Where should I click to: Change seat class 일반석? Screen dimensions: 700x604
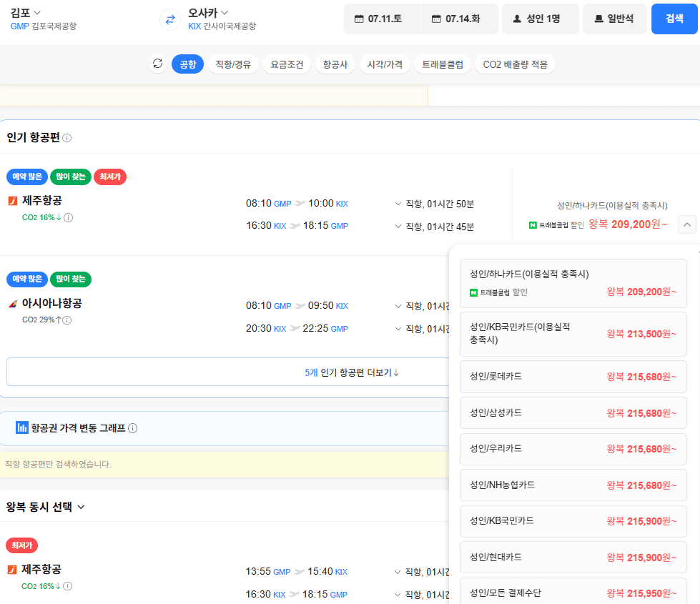pyautogui.click(x=615, y=19)
